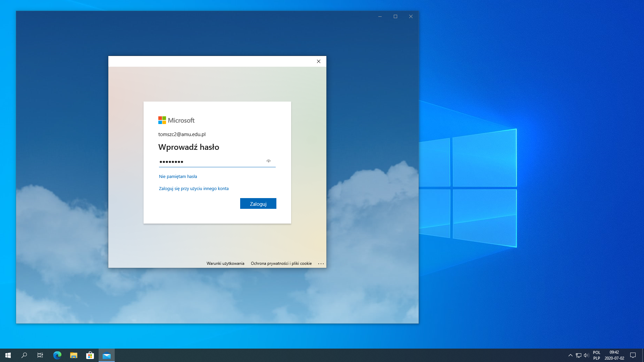Screen dimensions: 644x362
Task: Click 'Zaloguj się przy użyciu innego konta'
Action: [x=194, y=188]
